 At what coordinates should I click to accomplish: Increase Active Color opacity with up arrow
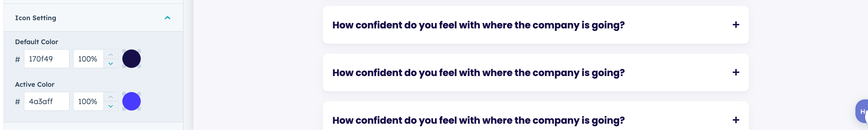coord(110,97)
